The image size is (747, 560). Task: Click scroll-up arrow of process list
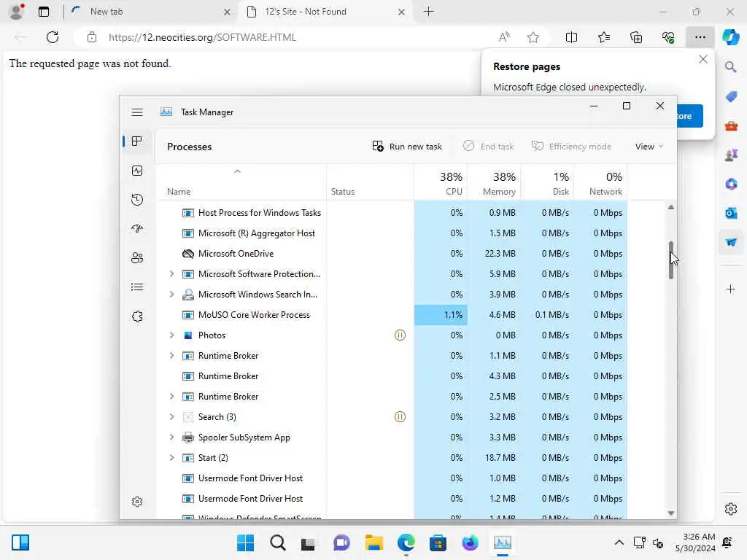click(671, 207)
